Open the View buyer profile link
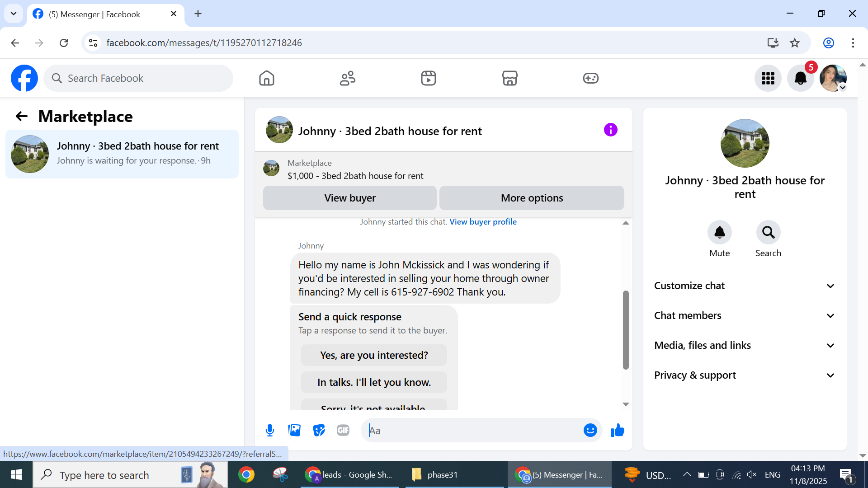Screen dimensions: 868x488 click(x=483, y=222)
